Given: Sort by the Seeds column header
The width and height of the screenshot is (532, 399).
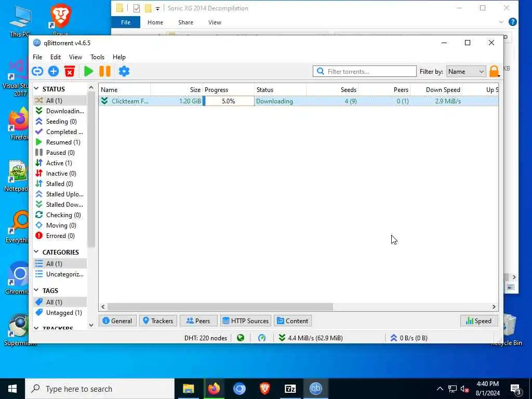Looking at the screenshot, I should [x=332, y=89].
